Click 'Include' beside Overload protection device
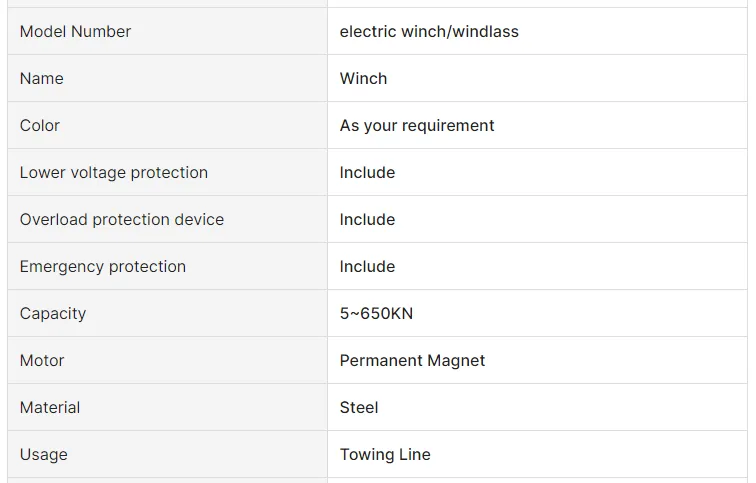The width and height of the screenshot is (756, 483). (x=367, y=220)
